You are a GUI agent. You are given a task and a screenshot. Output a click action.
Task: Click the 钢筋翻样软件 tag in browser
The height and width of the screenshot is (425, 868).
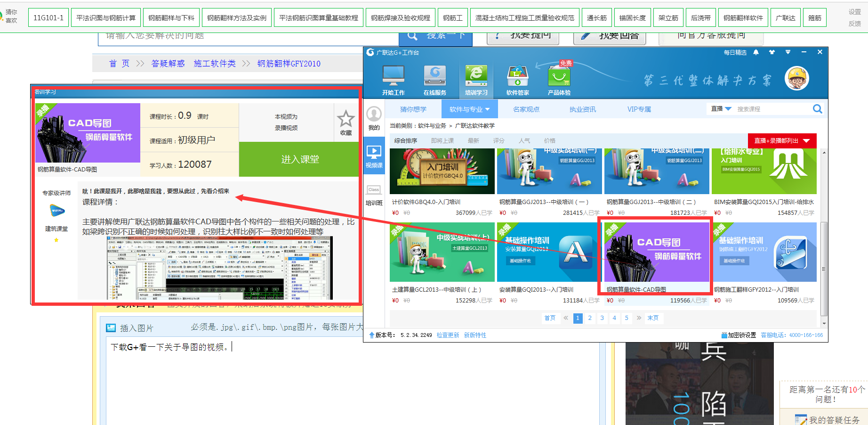pyautogui.click(x=743, y=18)
